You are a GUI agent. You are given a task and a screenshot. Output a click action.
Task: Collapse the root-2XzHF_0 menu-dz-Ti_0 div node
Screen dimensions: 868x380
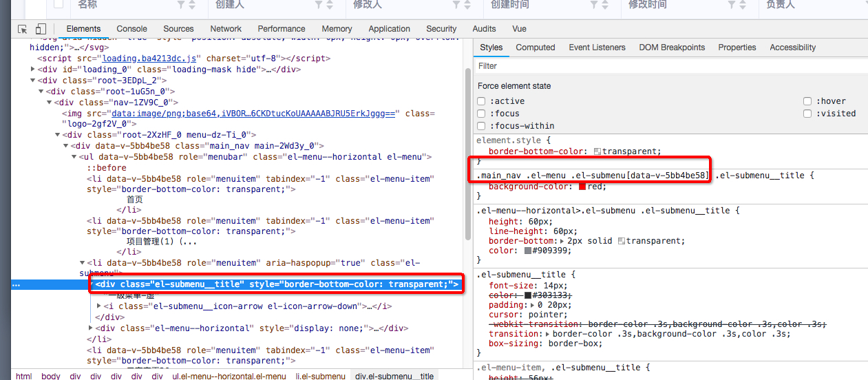point(59,136)
